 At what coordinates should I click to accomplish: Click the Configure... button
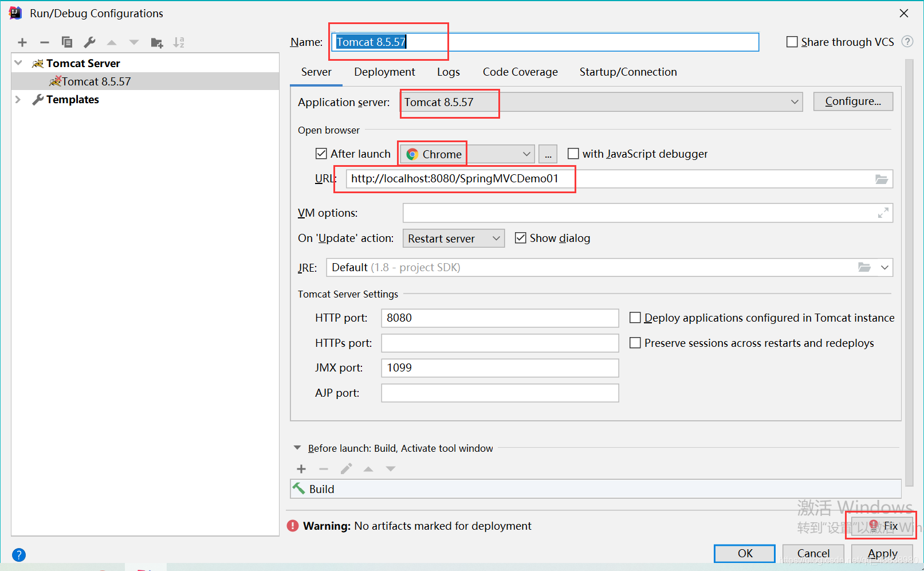tap(853, 101)
